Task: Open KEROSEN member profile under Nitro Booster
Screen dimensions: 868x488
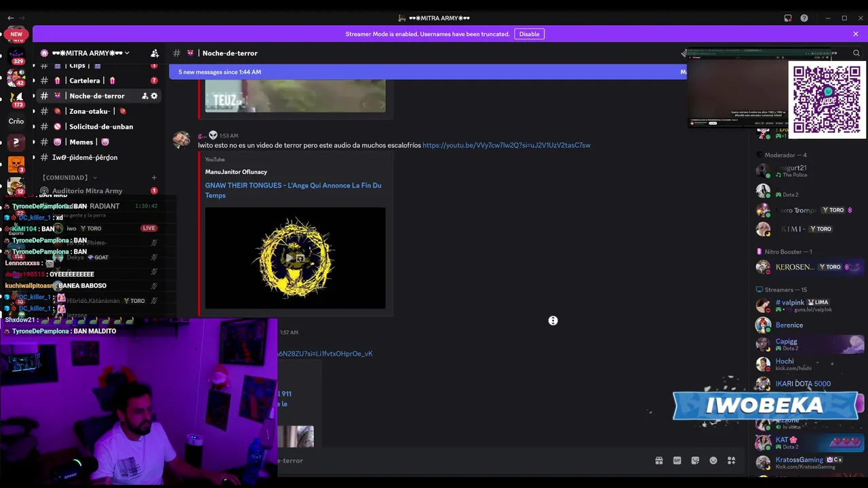Action: coord(809,267)
